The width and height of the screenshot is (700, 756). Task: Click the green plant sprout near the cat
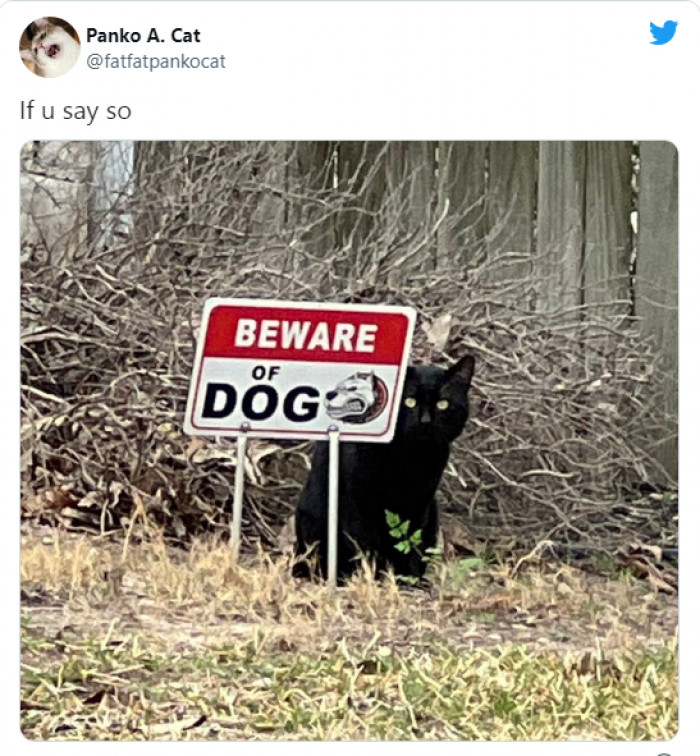click(x=404, y=533)
